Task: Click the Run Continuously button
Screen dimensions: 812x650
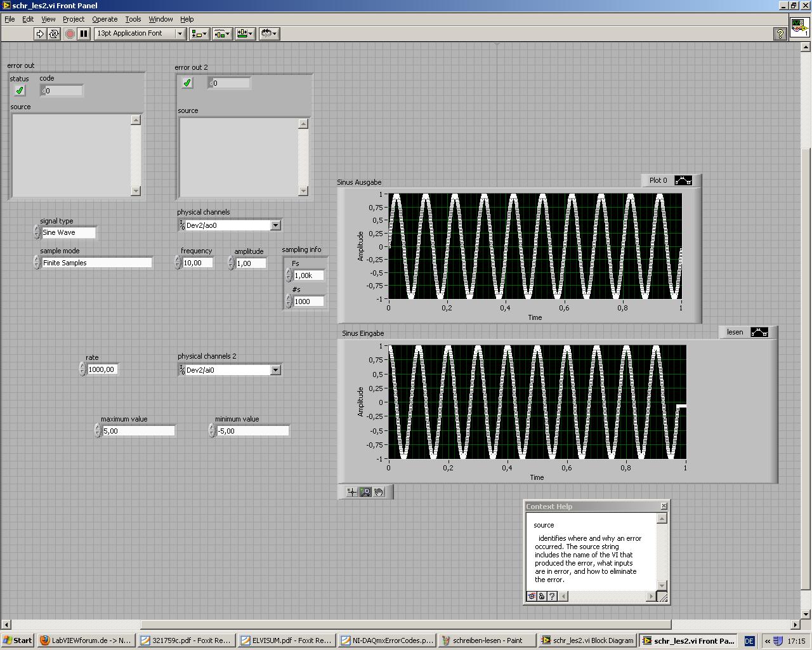Action: click(x=54, y=34)
